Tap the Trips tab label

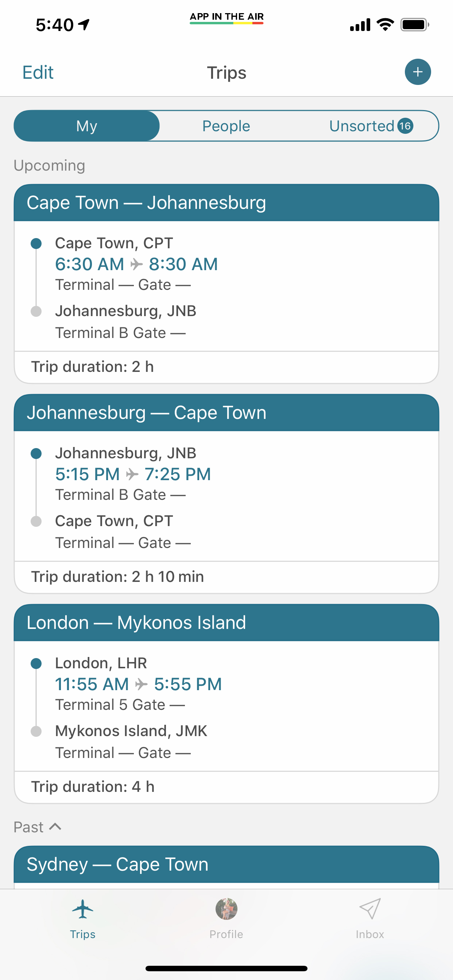coord(82,934)
